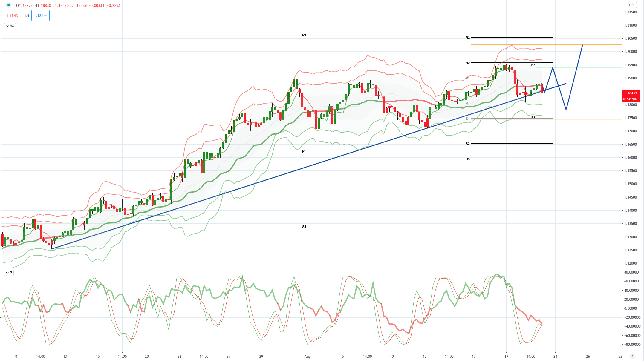Viewport: 644px width, 361px height.
Task: Toggle auto scale with the A button
Action: coord(632,356)
